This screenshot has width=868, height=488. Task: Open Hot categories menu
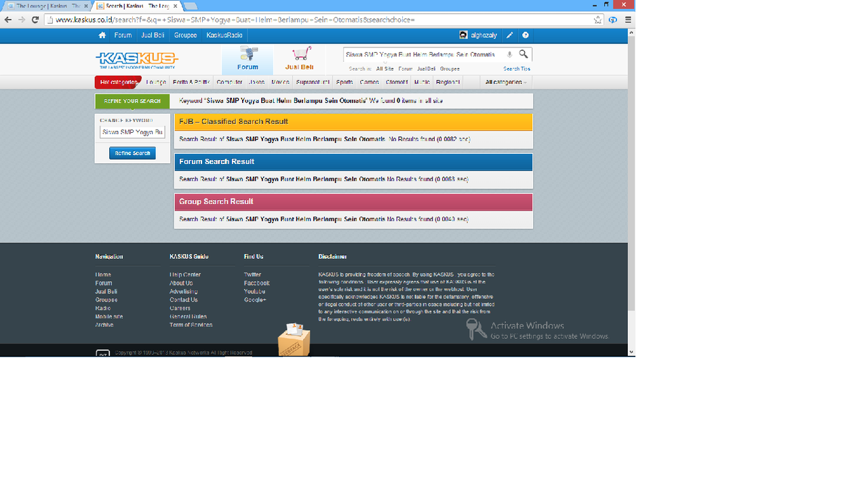point(118,82)
